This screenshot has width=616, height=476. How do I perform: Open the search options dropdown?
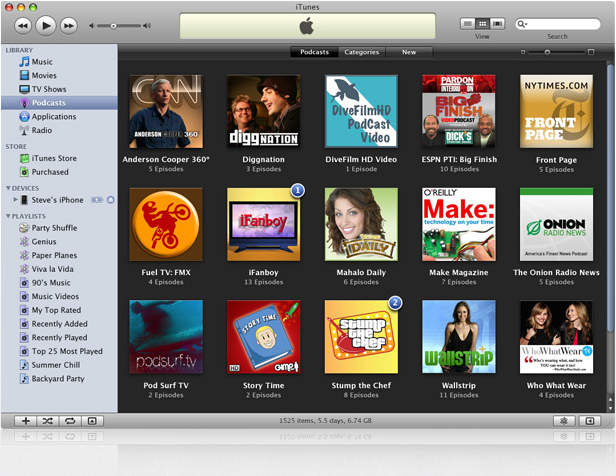coord(522,24)
